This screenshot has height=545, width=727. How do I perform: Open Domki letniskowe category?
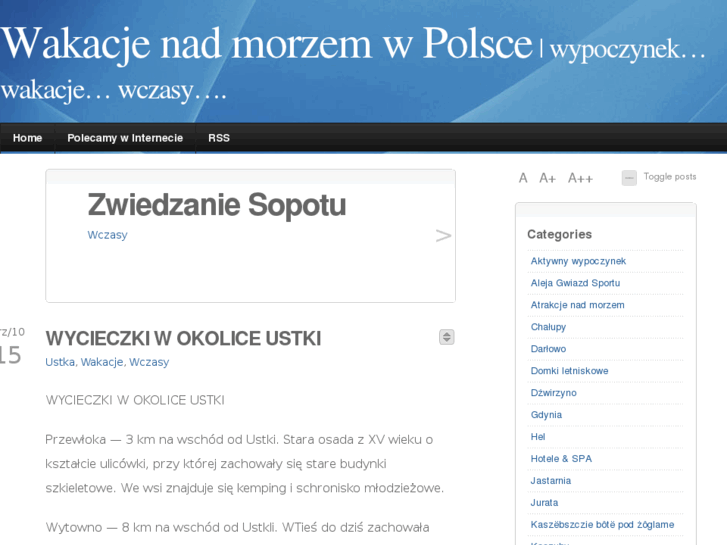(x=569, y=371)
